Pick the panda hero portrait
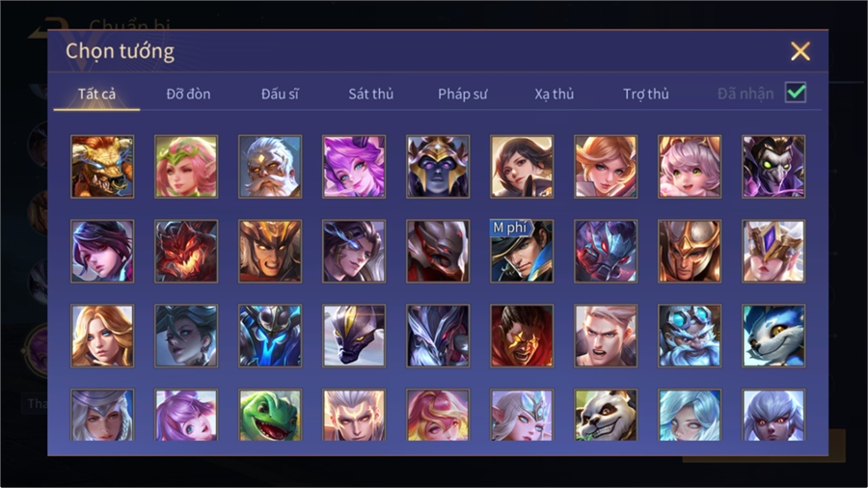This screenshot has width=868, height=488. [x=606, y=415]
